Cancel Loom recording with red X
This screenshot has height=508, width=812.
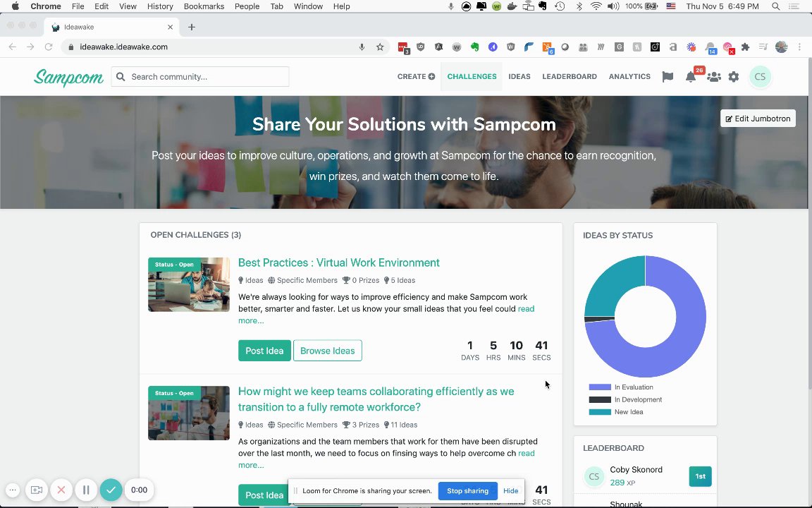pyautogui.click(x=61, y=490)
